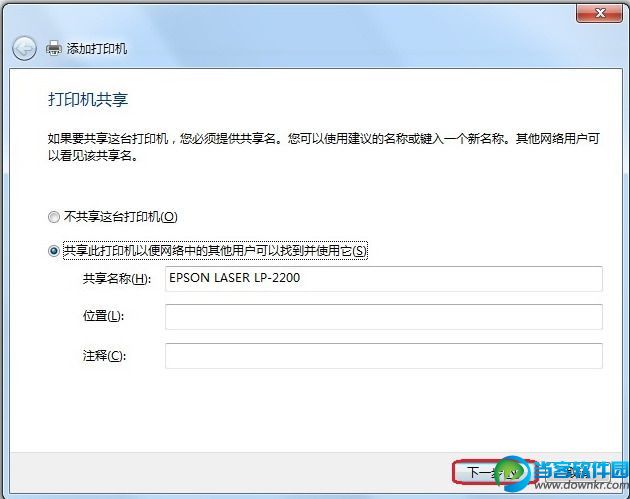Click the 注释 input field

coord(384,356)
